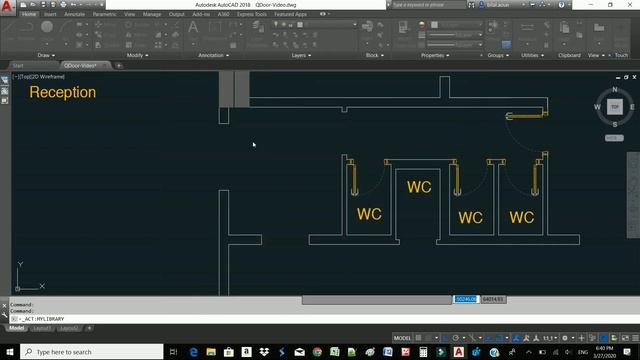This screenshot has width=640, height=360.
Task: Click the Workspace Switching gear icon
Action: (565, 338)
